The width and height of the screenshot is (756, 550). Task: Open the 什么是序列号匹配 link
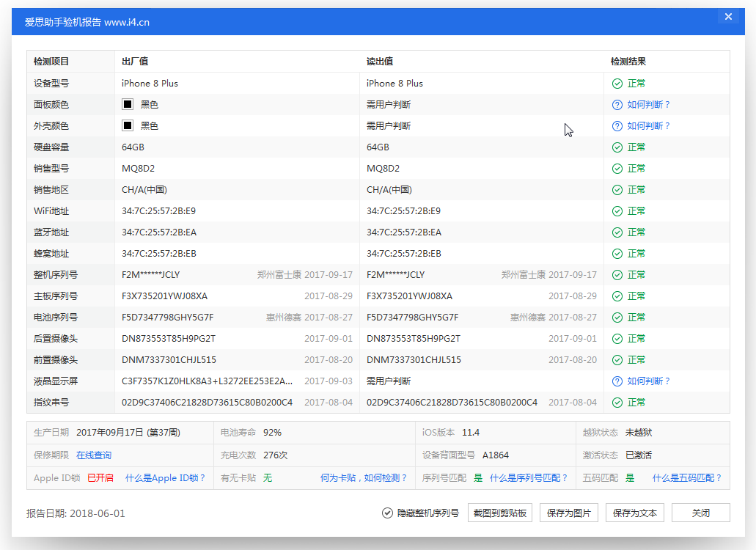[528, 477]
